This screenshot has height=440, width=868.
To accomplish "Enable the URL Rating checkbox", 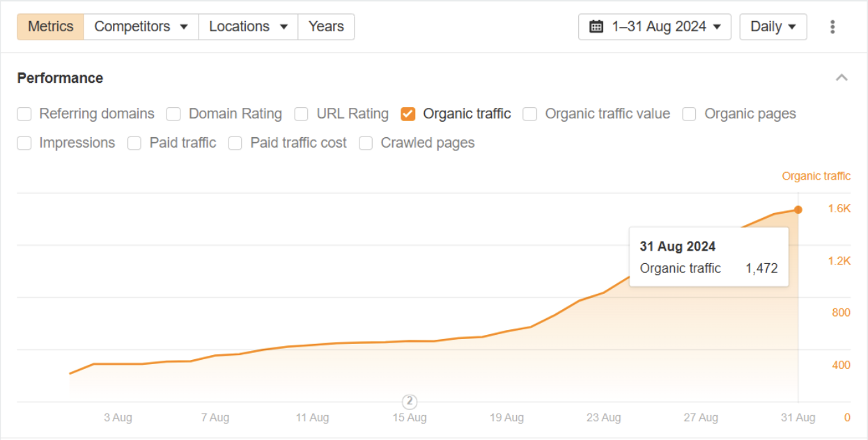I will coord(302,114).
